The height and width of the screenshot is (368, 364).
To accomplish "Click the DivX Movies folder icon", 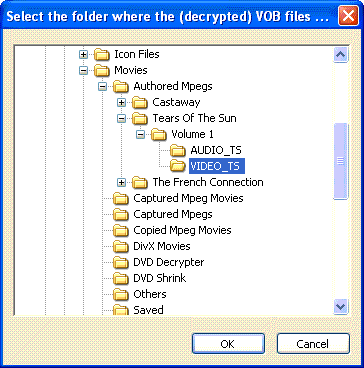I will coord(121,247).
